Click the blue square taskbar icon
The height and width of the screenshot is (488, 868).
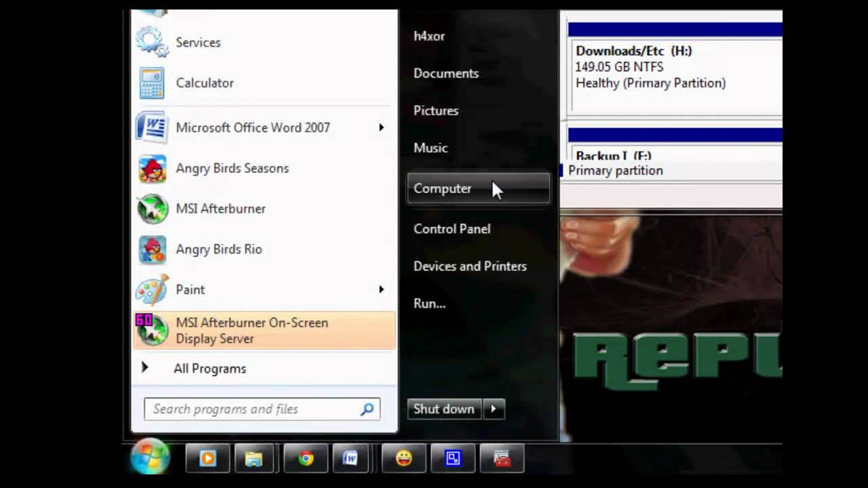[453, 459]
